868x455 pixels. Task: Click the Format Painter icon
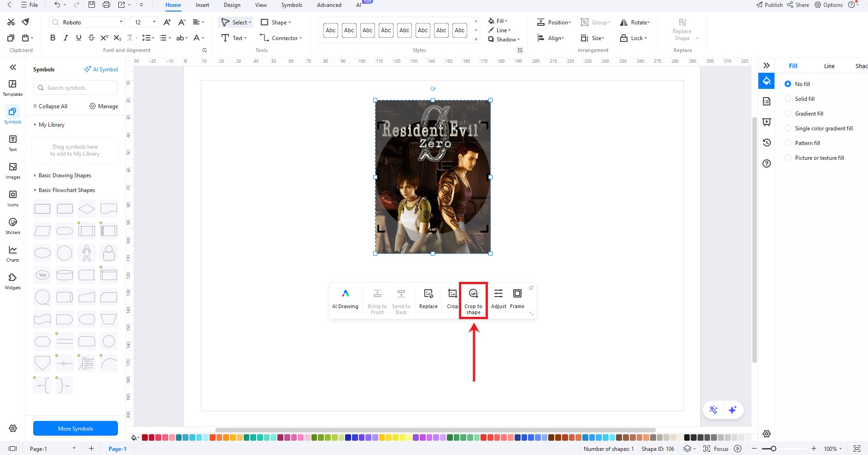point(26,22)
